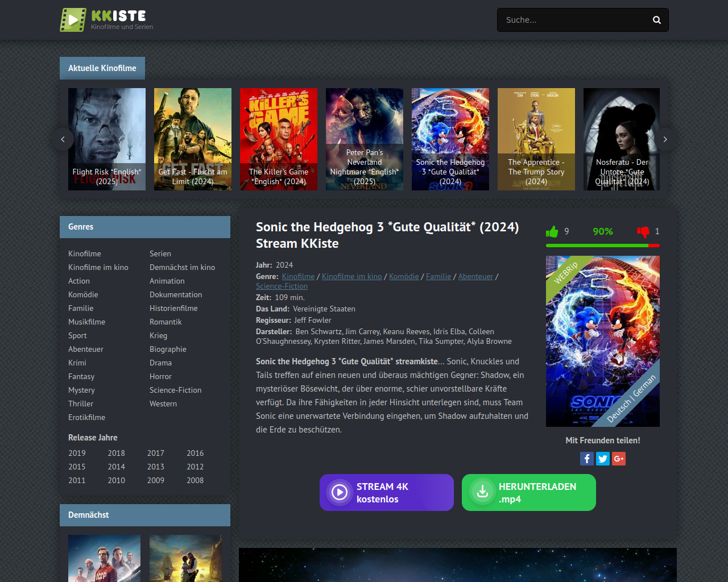Share on Facebook icon

coord(587,459)
